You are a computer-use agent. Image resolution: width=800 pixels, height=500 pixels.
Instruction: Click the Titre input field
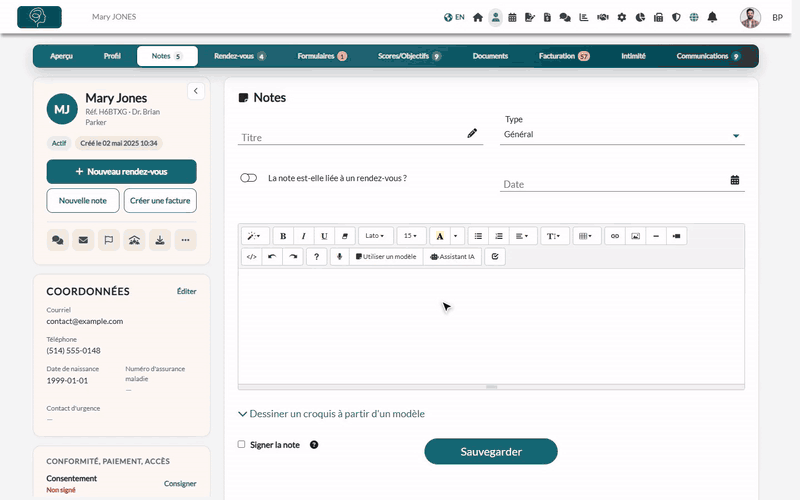[352, 137]
